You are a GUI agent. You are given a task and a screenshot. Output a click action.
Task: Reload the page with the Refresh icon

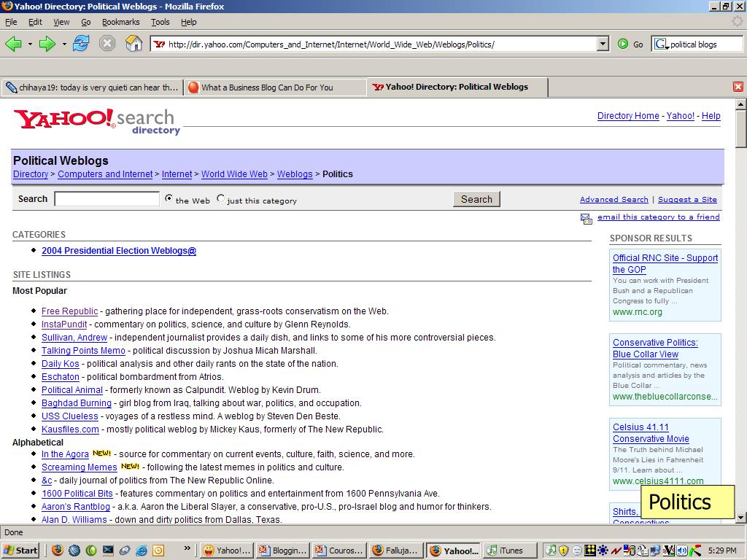click(81, 44)
